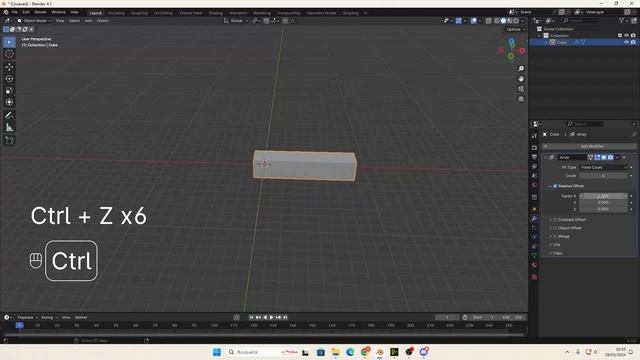Open the Edit menu

26,13
